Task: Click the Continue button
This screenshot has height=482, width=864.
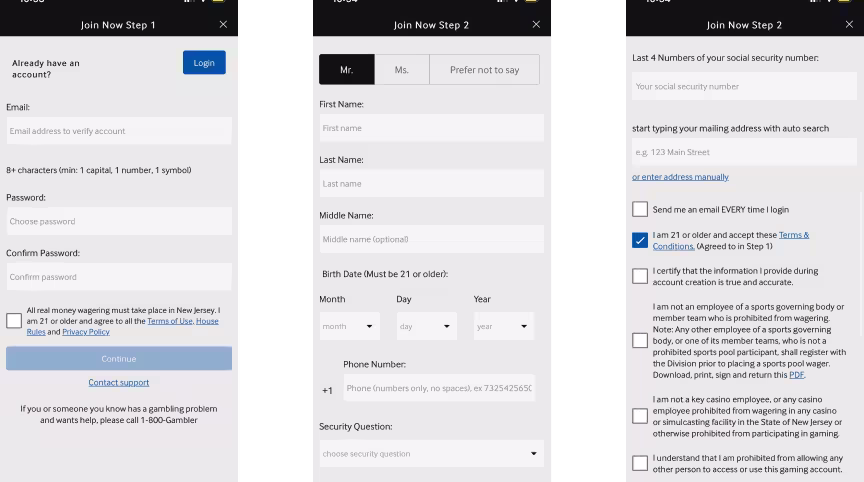Action: pyautogui.click(x=118, y=358)
